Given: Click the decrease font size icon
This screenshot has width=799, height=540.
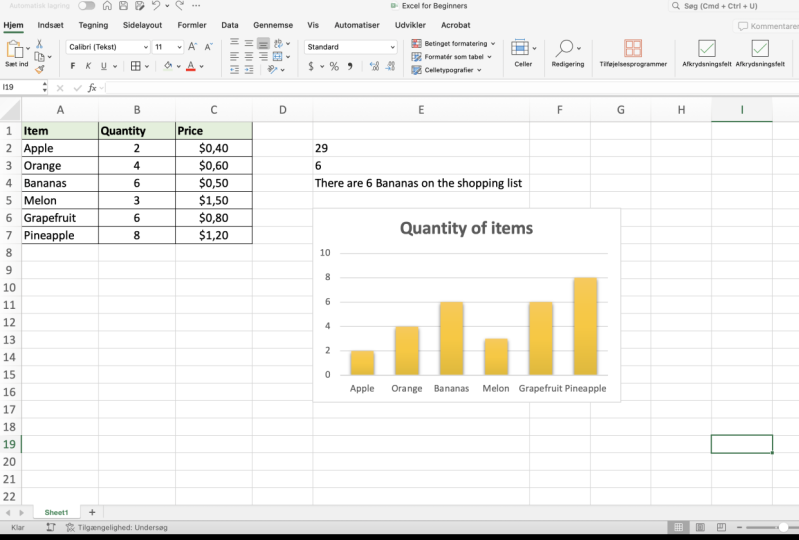Looking at the screenshot, I should click(208, 47).
